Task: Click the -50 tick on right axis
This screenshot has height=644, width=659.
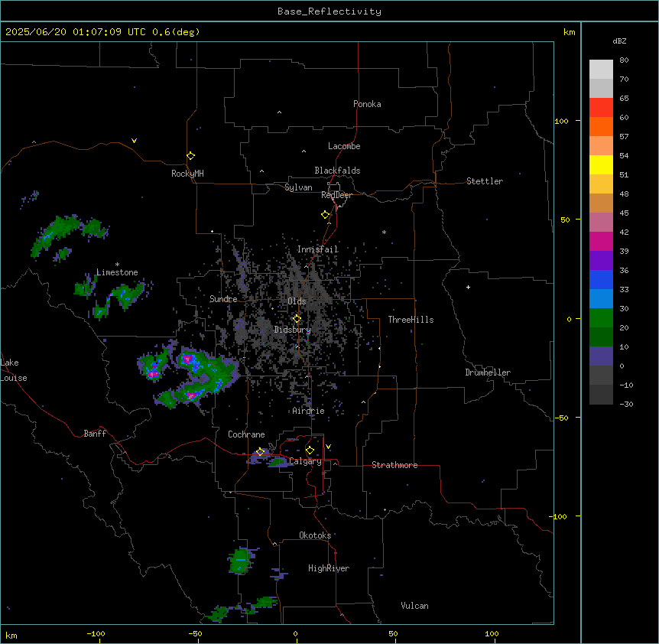Action: click(x=561, y=418)
